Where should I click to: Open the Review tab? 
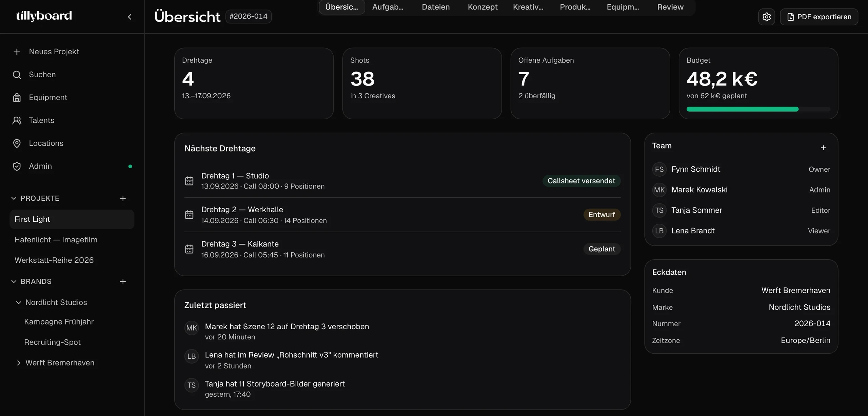point(670,7)
